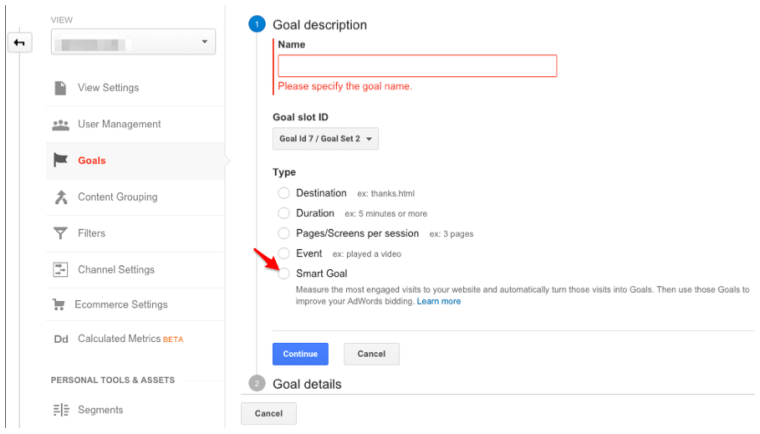The width and height of the screenshot is (760, 434).
Task: Open the Goal slot ID dropdown
Action: pyautogui.click(x=325, y=139)
